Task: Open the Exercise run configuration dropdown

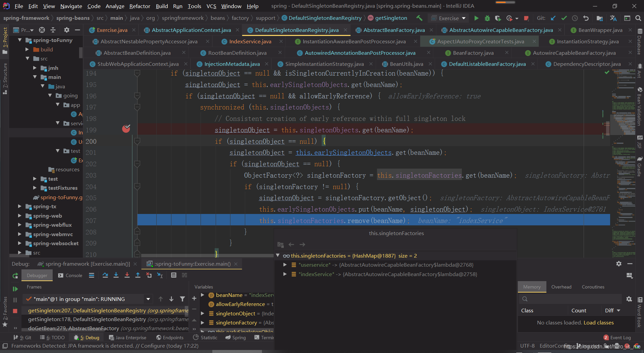Action: (x=449, y=18)
